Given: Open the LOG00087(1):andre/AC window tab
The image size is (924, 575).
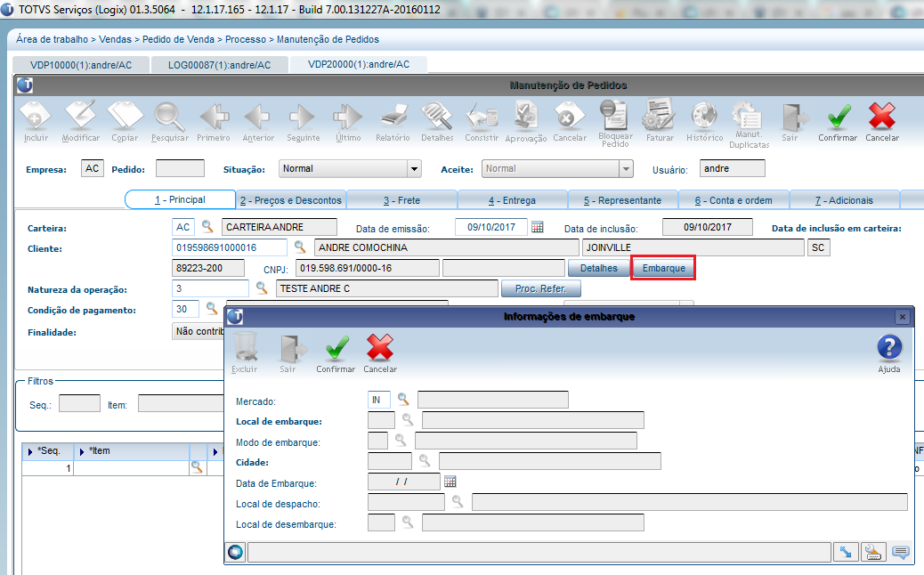Looking at the screenshot, I should point(220,65).
